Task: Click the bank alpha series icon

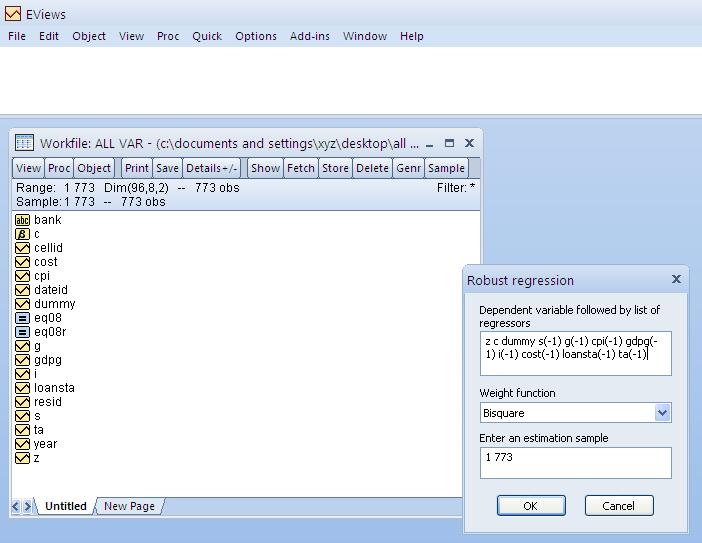Action: 22,220
